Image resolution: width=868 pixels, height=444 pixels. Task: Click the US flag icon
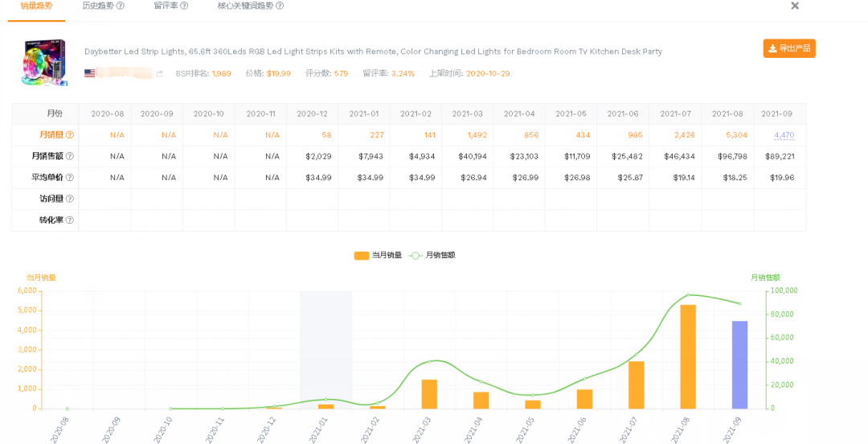pyautogui.click(x=89, y=73)
